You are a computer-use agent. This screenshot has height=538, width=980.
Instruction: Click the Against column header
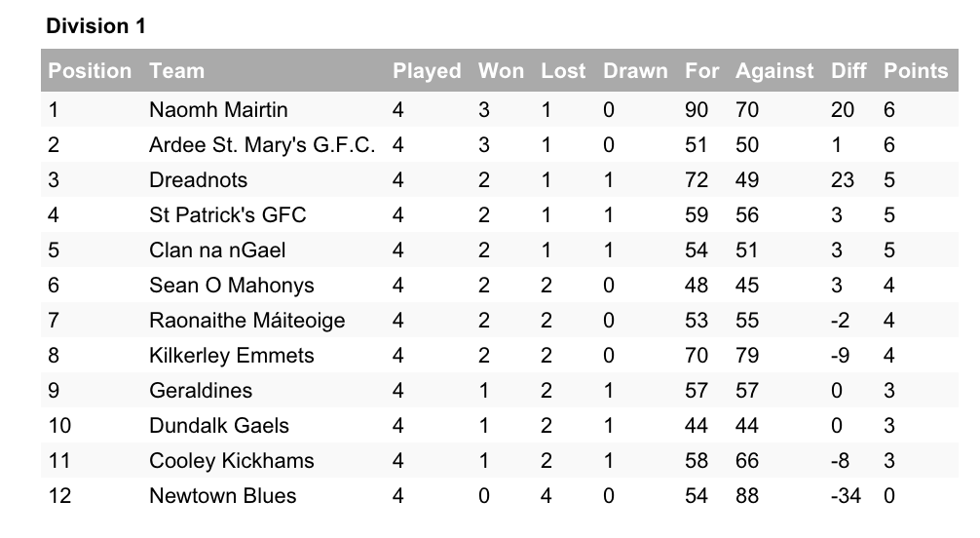(774, 71)
